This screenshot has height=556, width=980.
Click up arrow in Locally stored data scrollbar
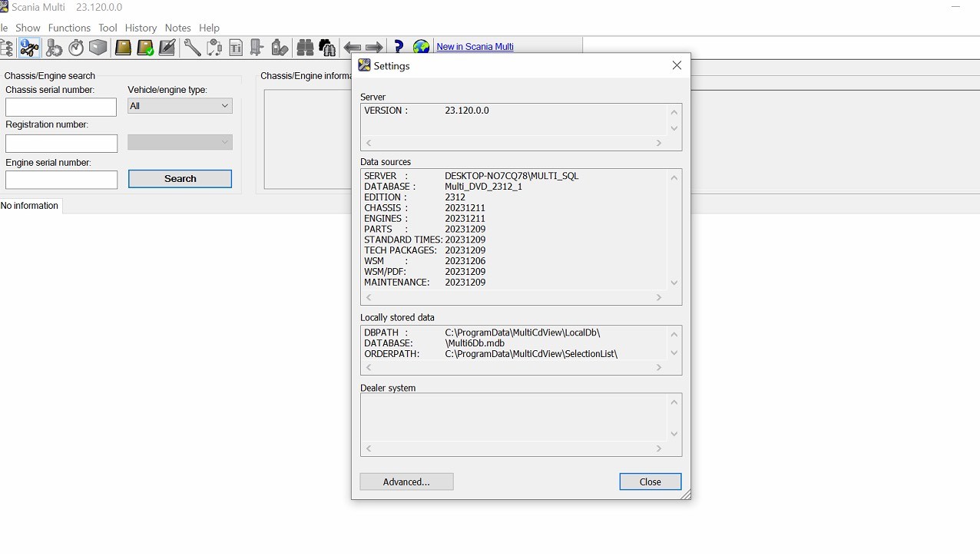[674, 334]
